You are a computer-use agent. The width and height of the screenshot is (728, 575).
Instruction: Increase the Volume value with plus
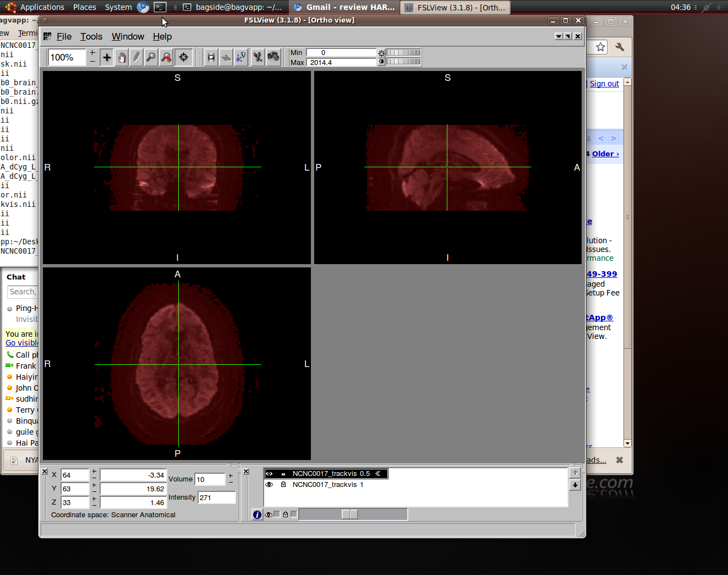point(231,475)
